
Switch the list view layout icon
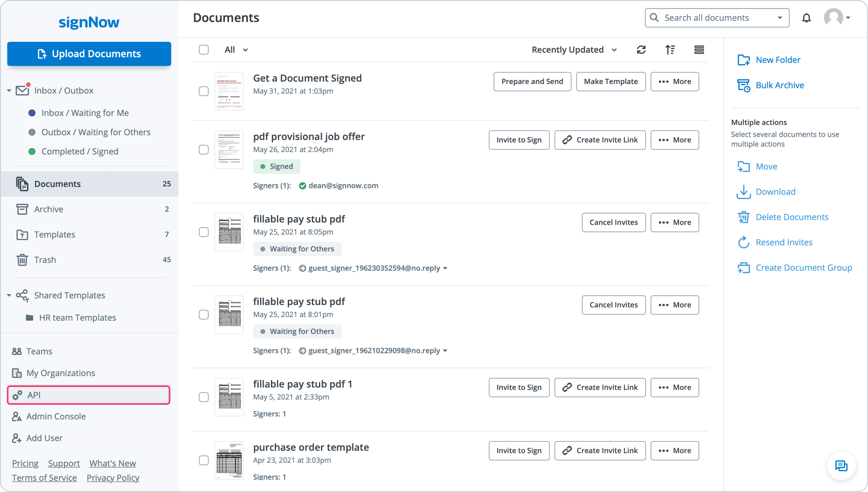click(699, 50)
